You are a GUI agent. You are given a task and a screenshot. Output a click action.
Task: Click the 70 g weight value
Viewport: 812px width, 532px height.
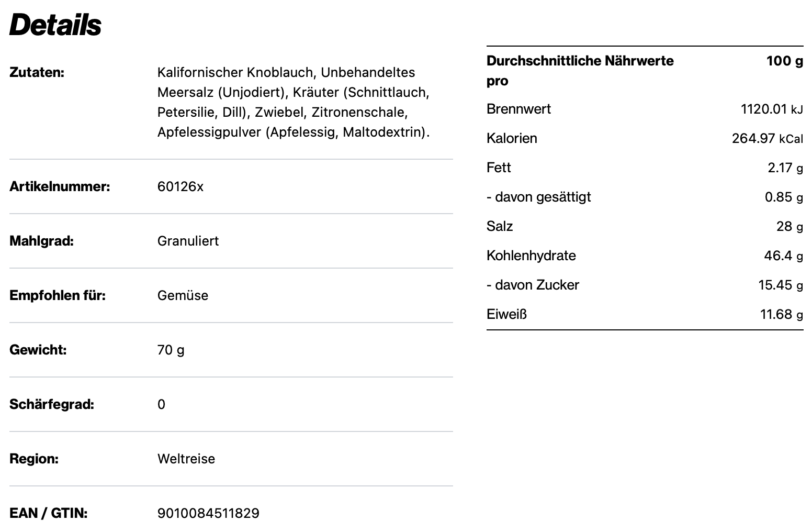(x=171, y=350)
